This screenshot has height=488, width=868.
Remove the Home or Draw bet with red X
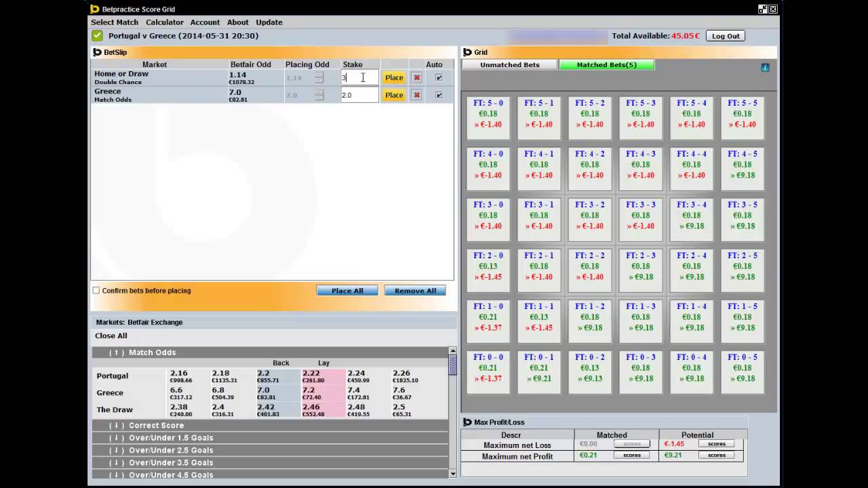coord(416,77)
